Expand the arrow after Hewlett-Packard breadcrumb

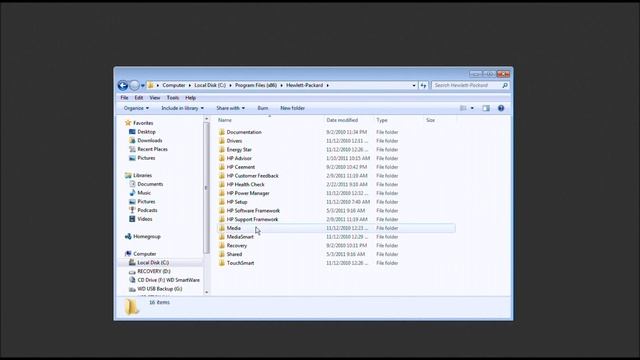pos(327,85)
